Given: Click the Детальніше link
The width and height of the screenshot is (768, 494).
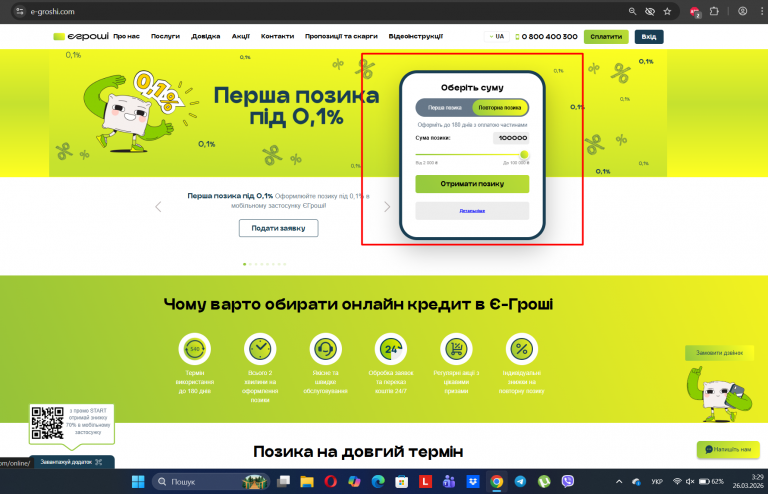Looking at the screenshot, I should tap(472, 211).
